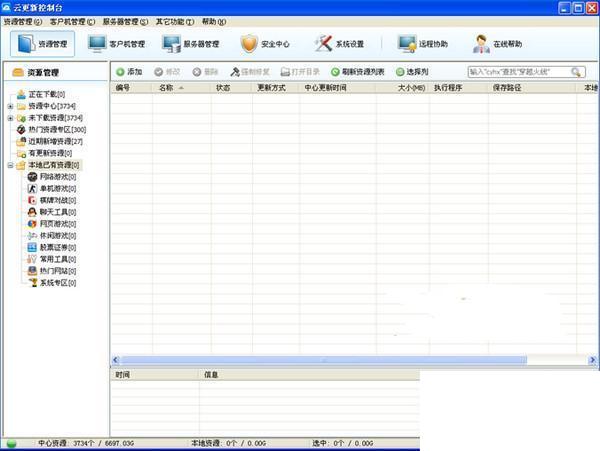The width and height of the screenshot is (600, 451).
Task: Select 股票证券[0] category
Action: click(58, 247)
